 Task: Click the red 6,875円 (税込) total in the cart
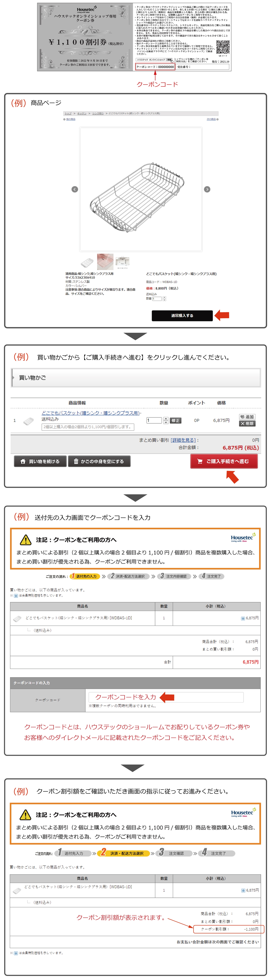pyautogui.click(x=241, y=448)
